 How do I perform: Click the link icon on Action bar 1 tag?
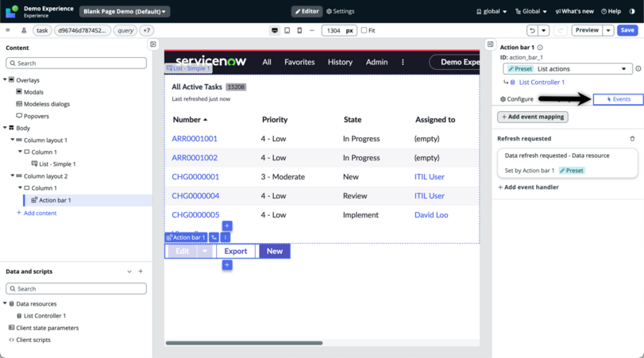pyautogui.click(x=214, y=237)
